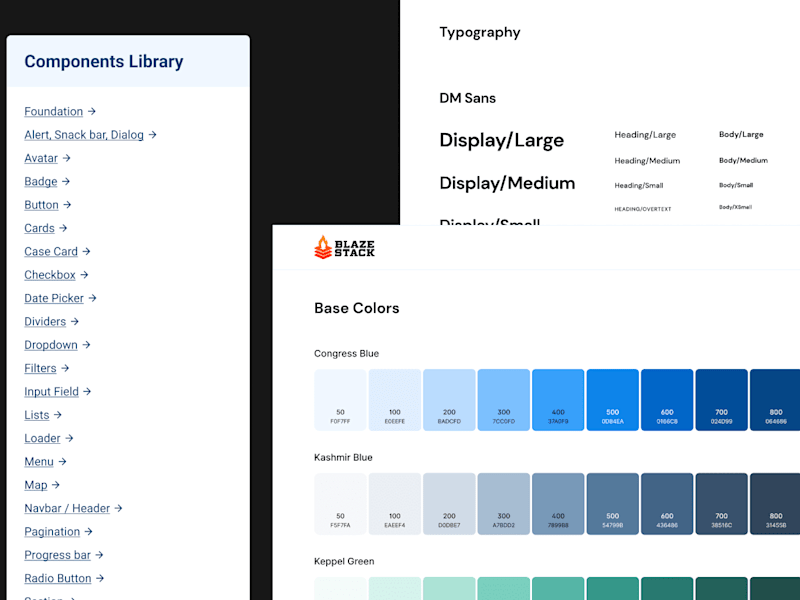800x600 pixels.
Task: Select the Menu components link
Action: click(39, 462)
